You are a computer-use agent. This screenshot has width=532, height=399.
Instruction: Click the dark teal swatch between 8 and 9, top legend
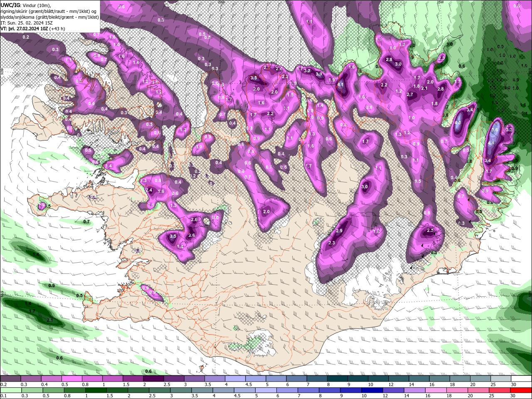337,379
